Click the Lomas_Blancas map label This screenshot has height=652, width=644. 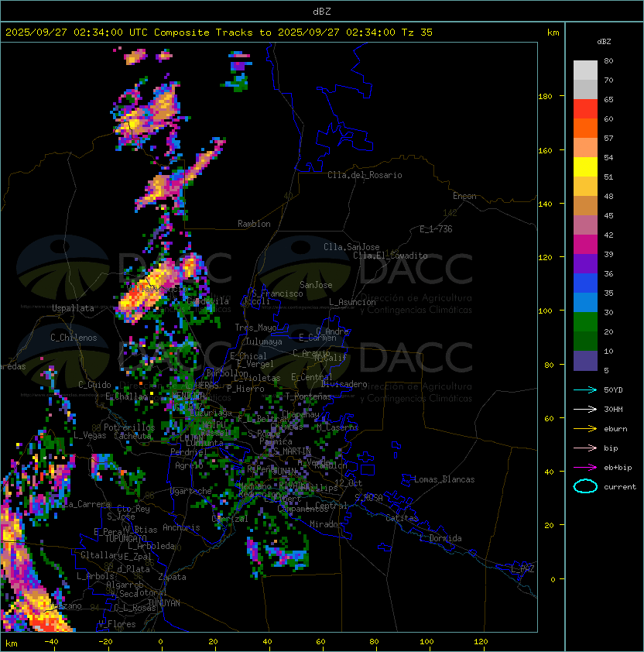pos(444,479)
